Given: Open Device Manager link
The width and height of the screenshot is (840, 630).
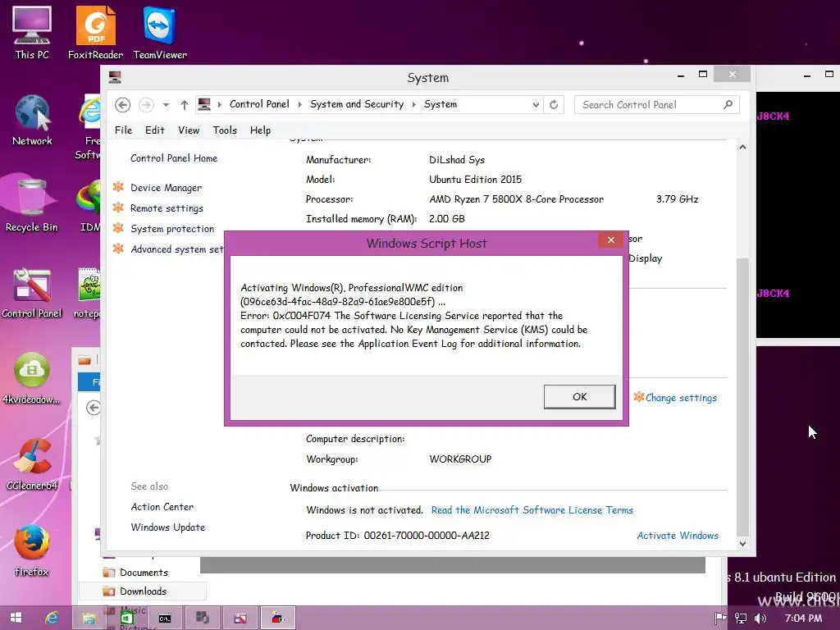Looking at the screenshot, I should pos(166,188).
